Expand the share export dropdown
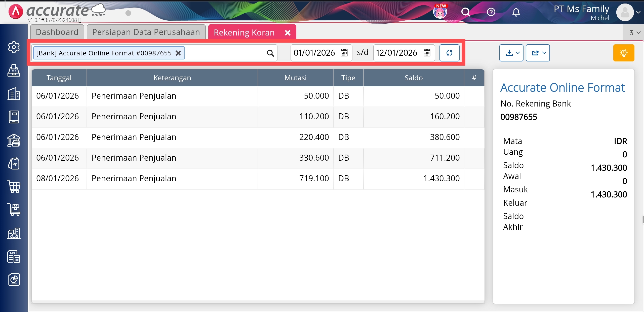The height and width of the screenshot is (312, 644). [538, 53]
